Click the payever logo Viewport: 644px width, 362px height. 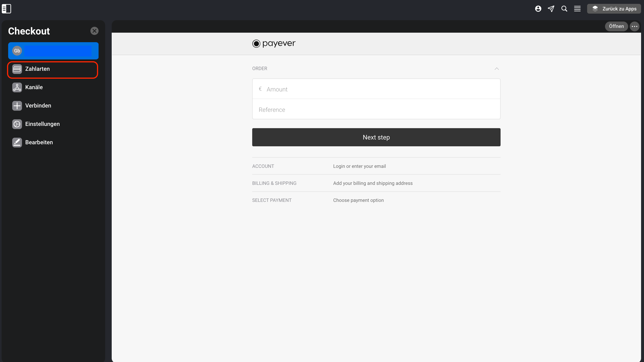[x=274, y=44]
